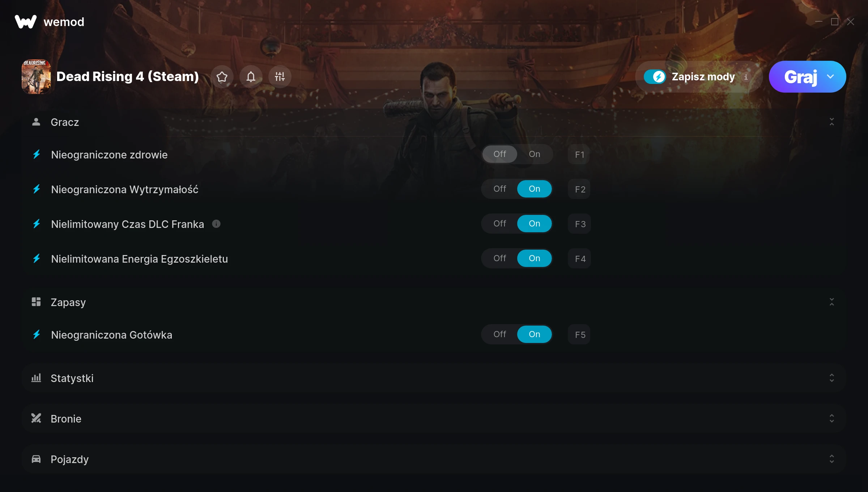Add game to favorites with star icon

[222, 77]
